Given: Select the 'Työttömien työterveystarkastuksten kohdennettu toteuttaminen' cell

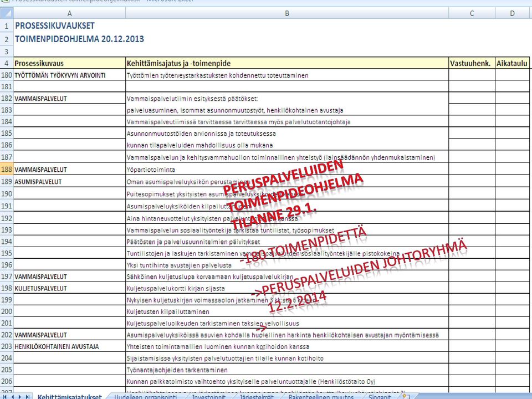Looking at the screenshot, I should coord(287,75).
